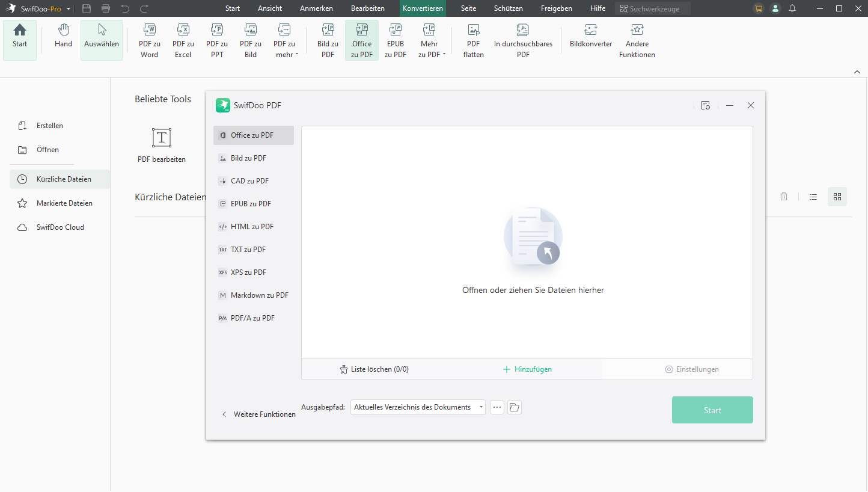Select TXT zu PDF option
868x492 pixels.
click(254, 250)
